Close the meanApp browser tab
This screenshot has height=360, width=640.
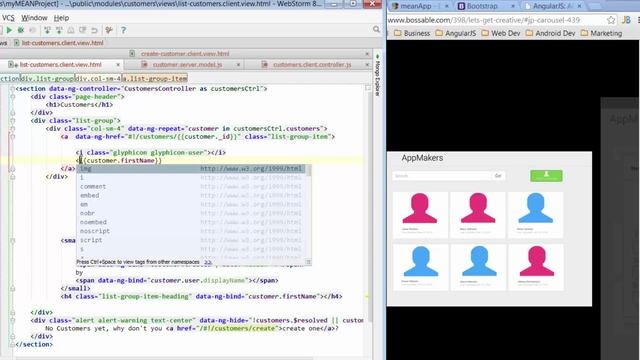(447, 6)
